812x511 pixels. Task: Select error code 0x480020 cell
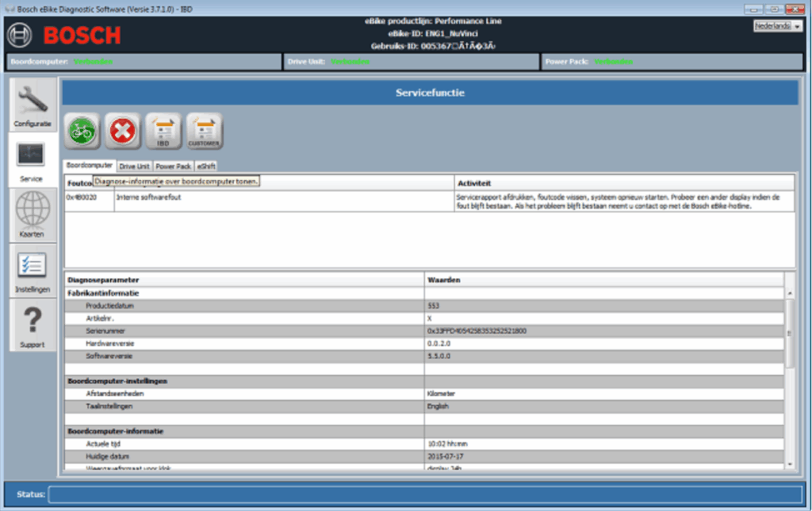pyautogui.click(x=90, y=201)
